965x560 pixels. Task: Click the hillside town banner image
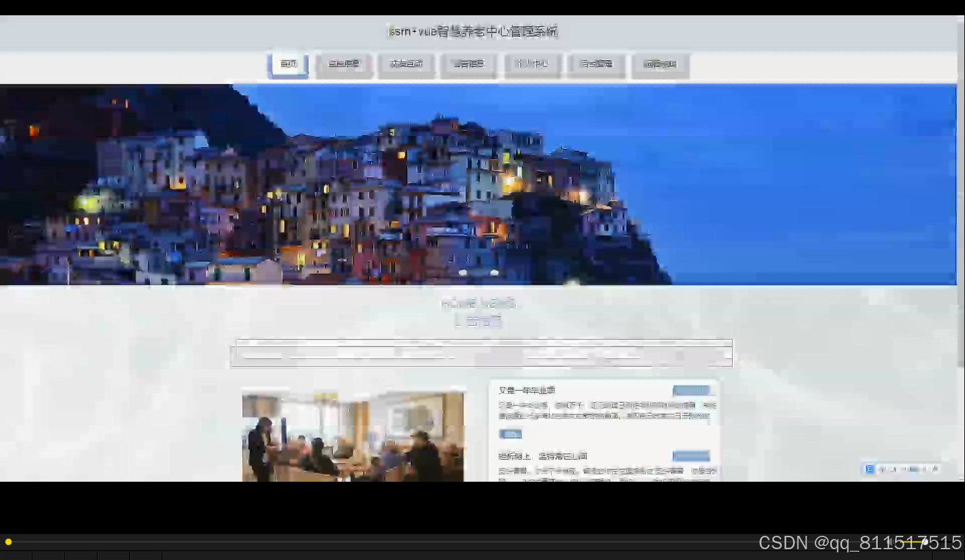(x=478, y=185)
